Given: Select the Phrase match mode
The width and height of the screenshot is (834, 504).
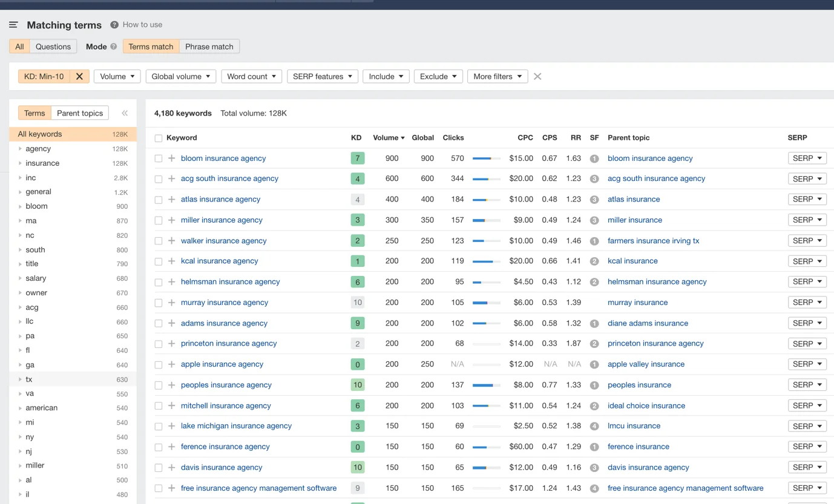Looking at the screenshot, I should 209,47.
